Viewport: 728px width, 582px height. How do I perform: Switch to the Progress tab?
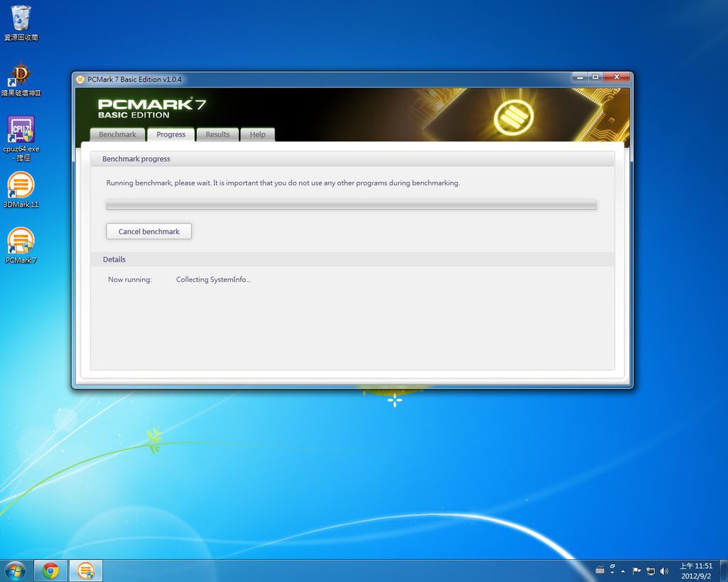(171, 134)
